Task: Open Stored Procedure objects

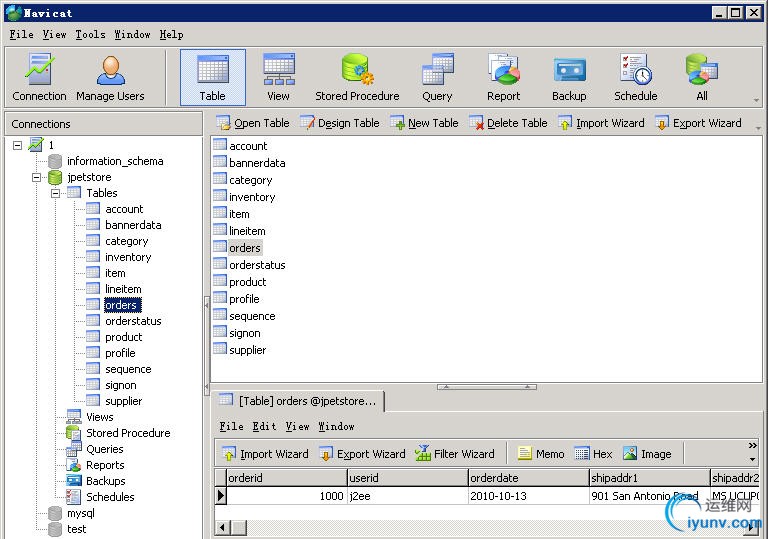Action: pos(357,77)
